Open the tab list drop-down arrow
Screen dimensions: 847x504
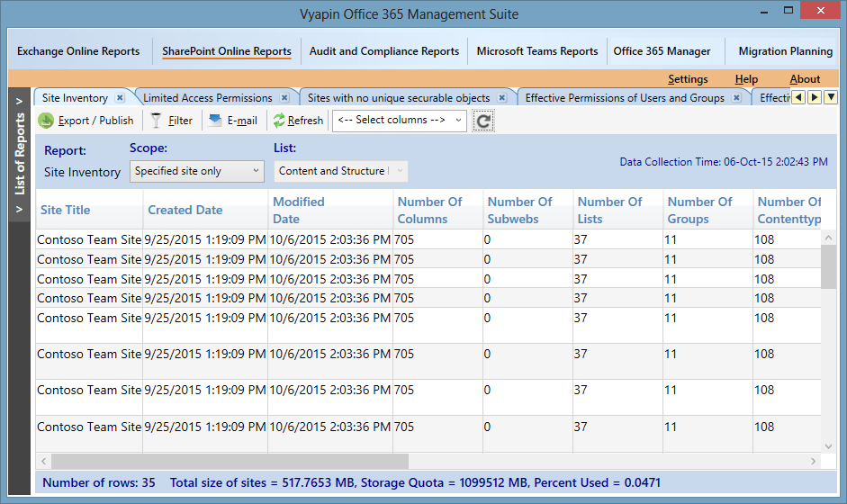point(831,97)
